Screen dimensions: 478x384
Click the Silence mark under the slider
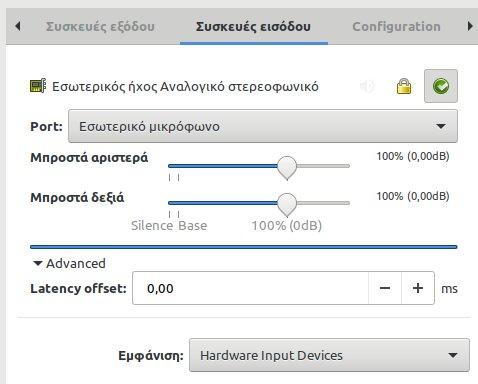(152, 226)
